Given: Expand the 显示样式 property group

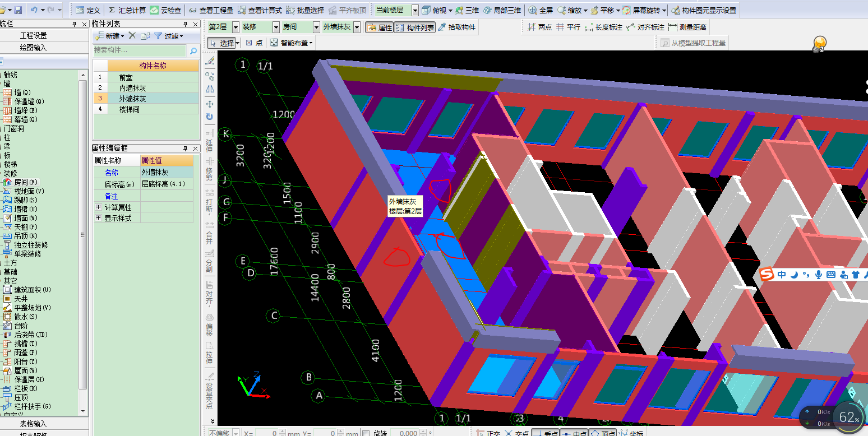Looking at the screenshot, I should (99, 218).
